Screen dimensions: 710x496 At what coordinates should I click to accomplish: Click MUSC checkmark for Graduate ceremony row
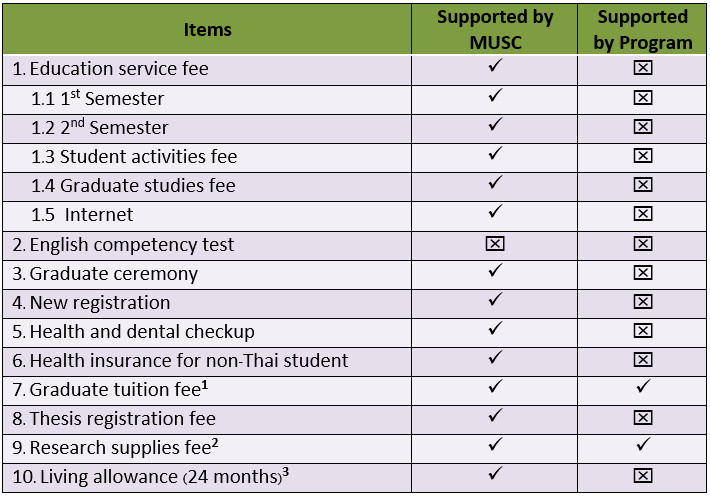pyautogui.click(x=494, y=271)
